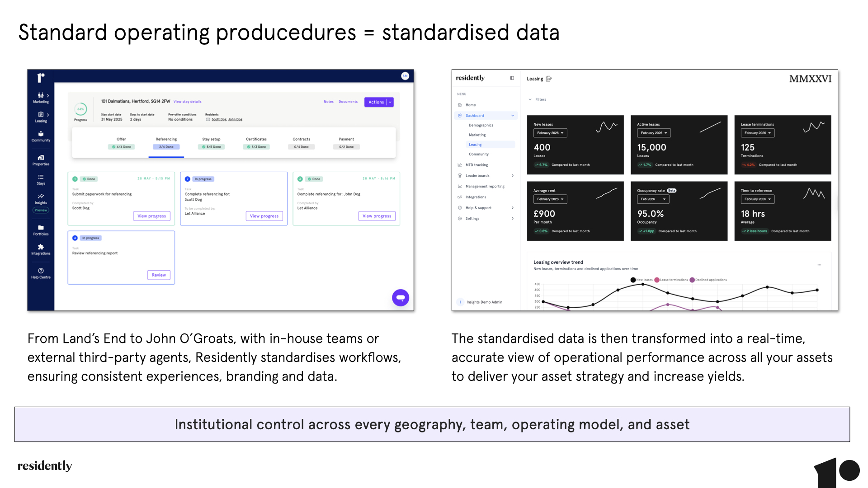Open the Stays list icon

(41, 178)
